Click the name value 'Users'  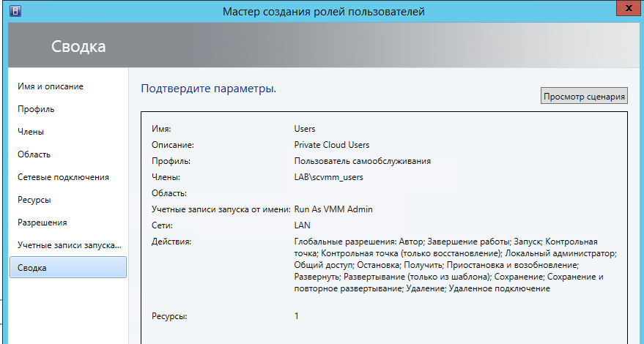305,129
